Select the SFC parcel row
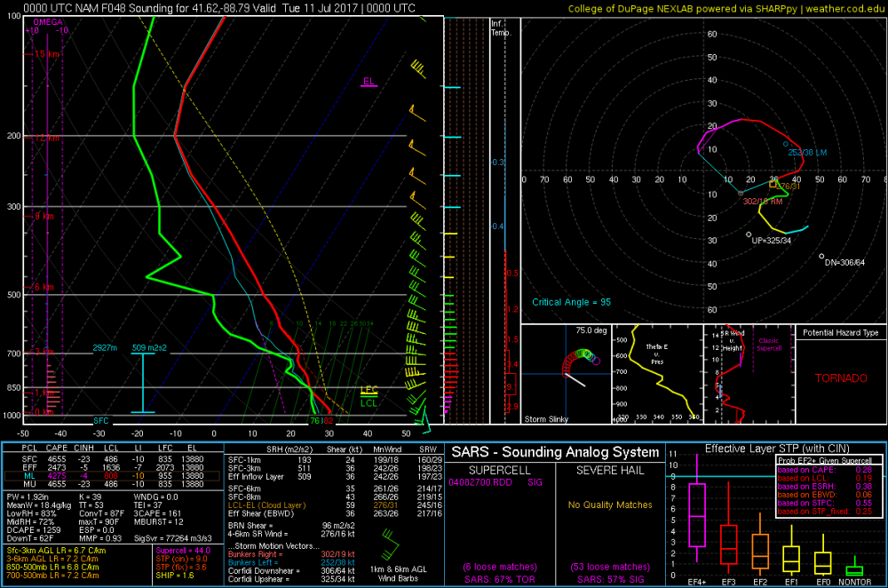 [x=112, y=459]
